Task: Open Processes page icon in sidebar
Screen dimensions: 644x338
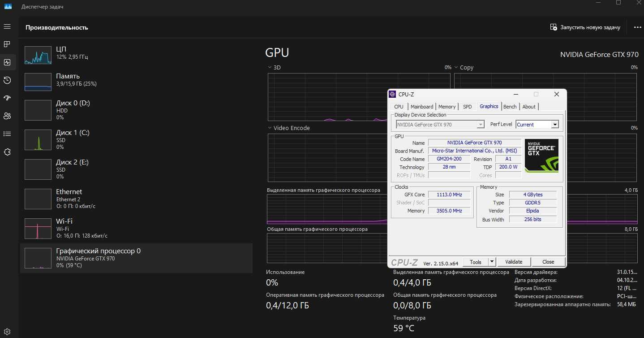Action: point(7,44)
